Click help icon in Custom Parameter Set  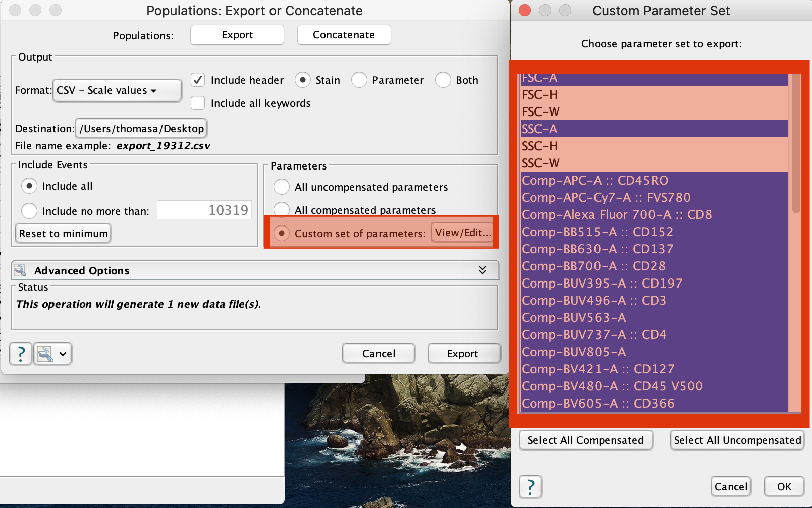coord(530,487)
